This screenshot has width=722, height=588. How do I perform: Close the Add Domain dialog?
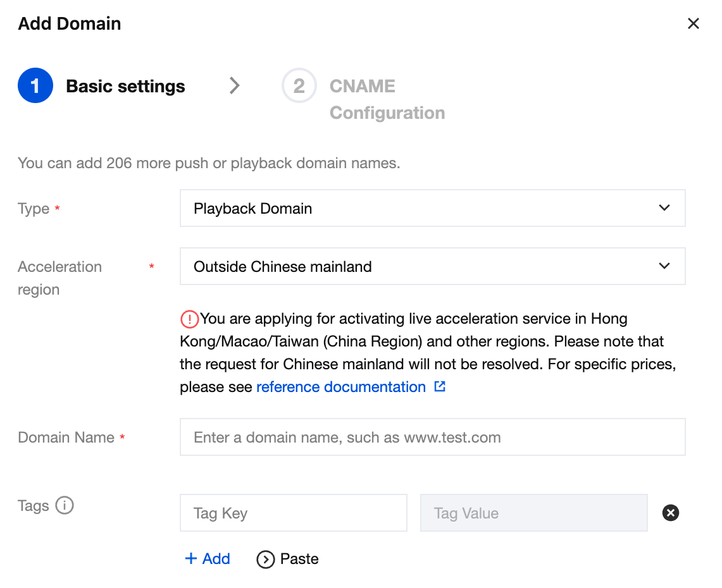coord(693,24)
